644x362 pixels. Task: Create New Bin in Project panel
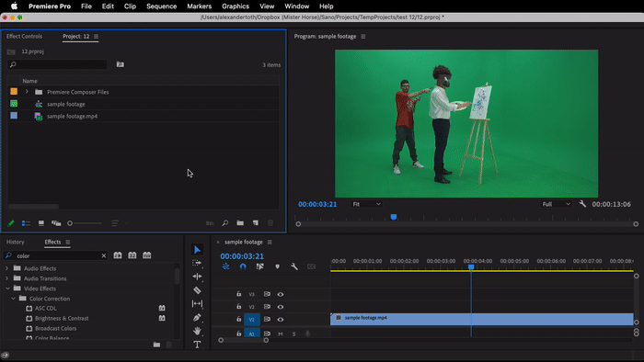click(240, 223)
